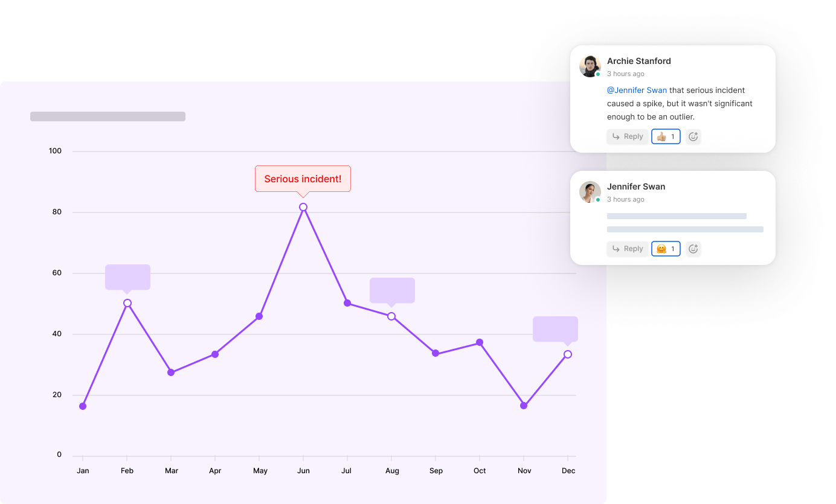Add emoji reaction on Jennifer Swan's comment
Viewport: 836px width, 504px height.
click(693, 249)
